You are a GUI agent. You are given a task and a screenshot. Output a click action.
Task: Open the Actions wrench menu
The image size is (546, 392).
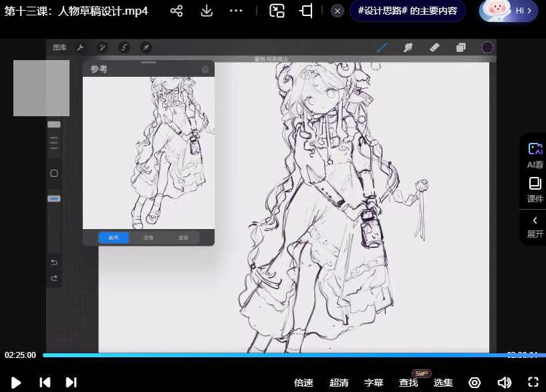81,47
